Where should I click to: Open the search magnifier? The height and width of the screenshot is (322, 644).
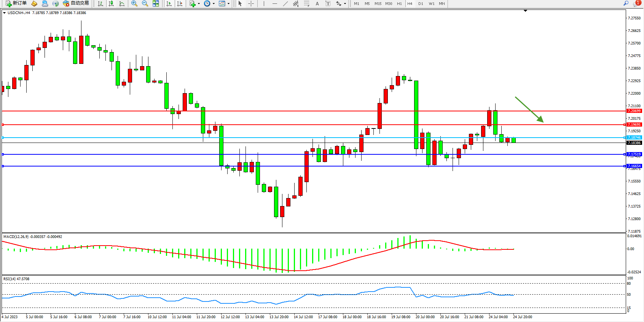point(626,3)
